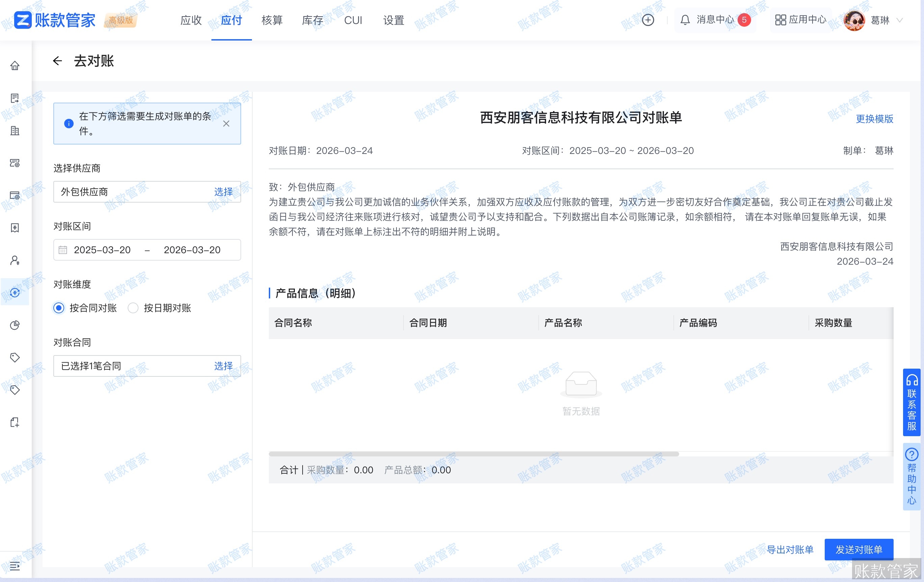Select the building/organization icon in the sidebar

15,132
